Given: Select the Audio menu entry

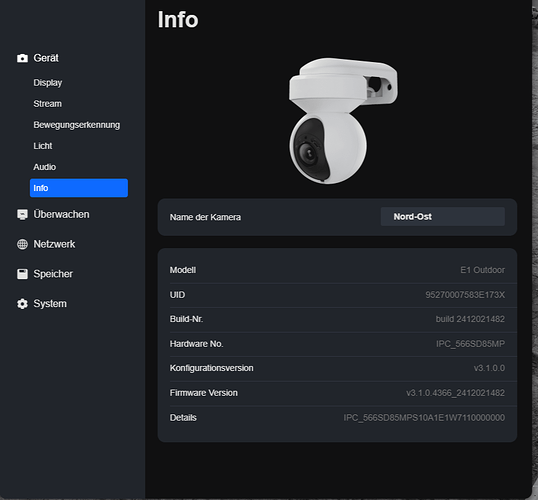Looking at the screenshot, I should point(45,167).
